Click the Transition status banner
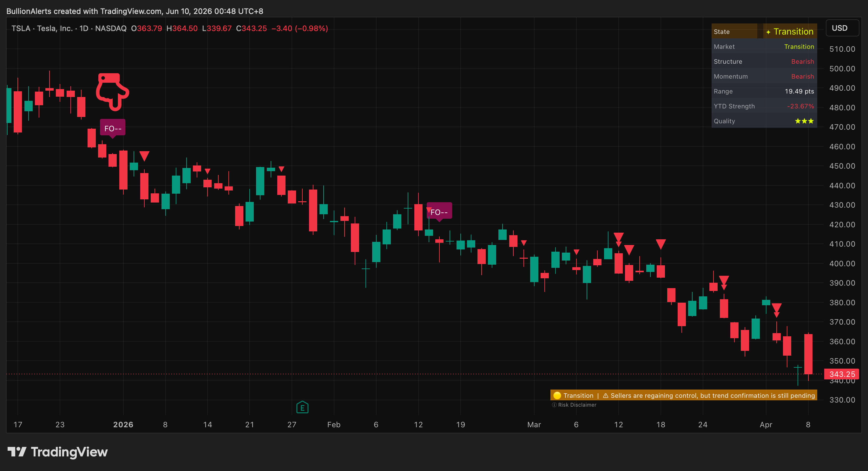Screen dimensions: 868x471 coord(684,395)
